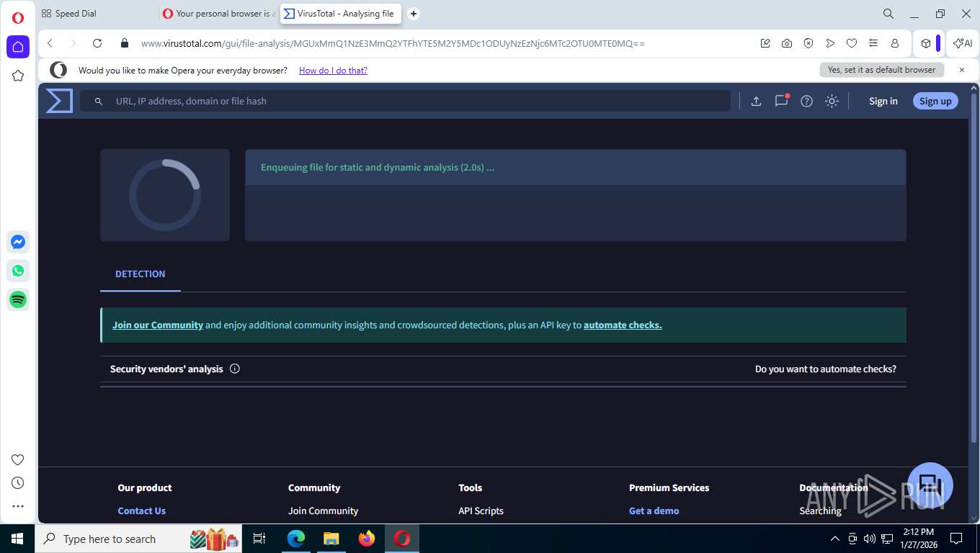Open the bookmarks star in the sidebar
This screenshot has width=980, height=553.
(x=18, y=76)
